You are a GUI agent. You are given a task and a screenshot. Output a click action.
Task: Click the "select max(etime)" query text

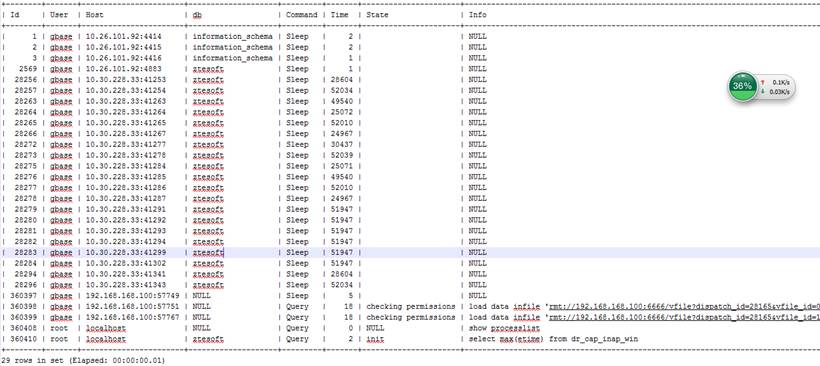(x=506, y=339)
